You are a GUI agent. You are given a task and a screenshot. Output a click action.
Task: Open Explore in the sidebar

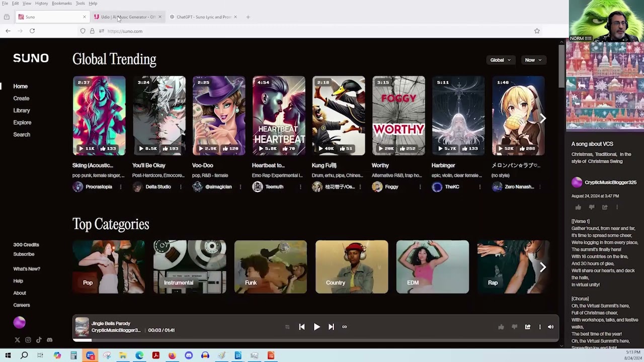[22, 123]
